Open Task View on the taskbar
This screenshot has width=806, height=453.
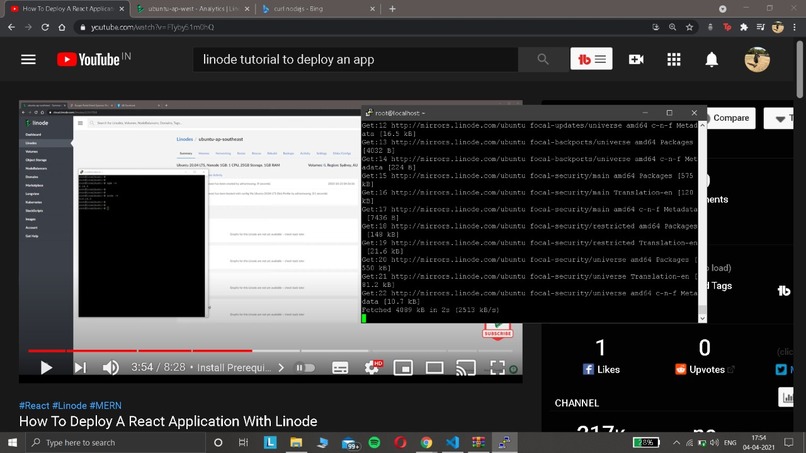pos(243,443)
